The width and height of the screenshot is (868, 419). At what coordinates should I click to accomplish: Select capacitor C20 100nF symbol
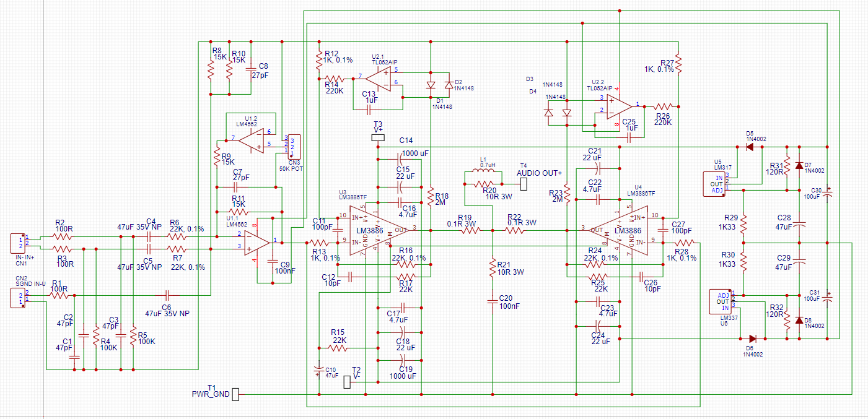pyautogui.click(x=493, y=301)
